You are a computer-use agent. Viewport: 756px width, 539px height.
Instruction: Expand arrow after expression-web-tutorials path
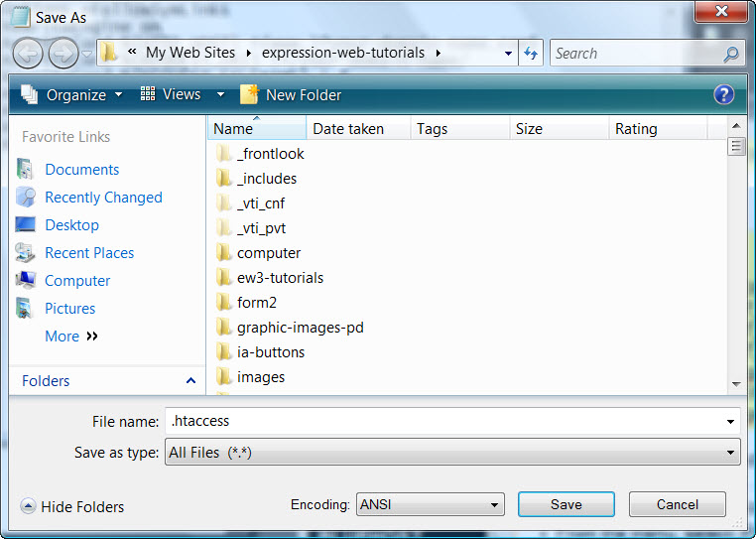point(439,53)
